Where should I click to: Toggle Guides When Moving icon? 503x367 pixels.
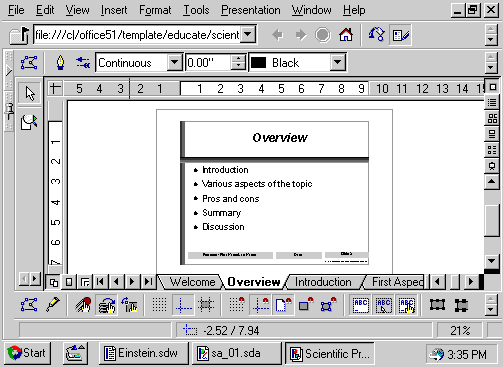tap(206, 305)
